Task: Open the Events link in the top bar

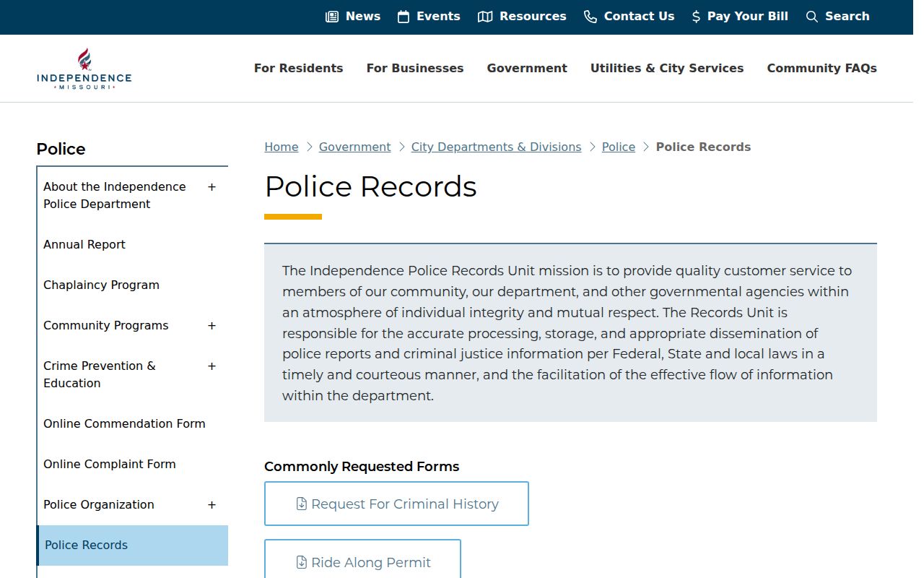Action: pos(429,17)
